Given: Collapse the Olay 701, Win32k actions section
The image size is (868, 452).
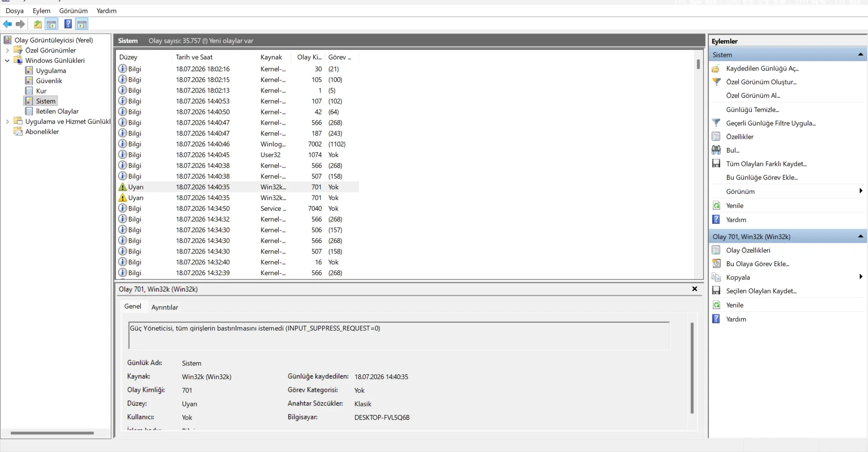Looking at the screenshot, I should 860,236.
